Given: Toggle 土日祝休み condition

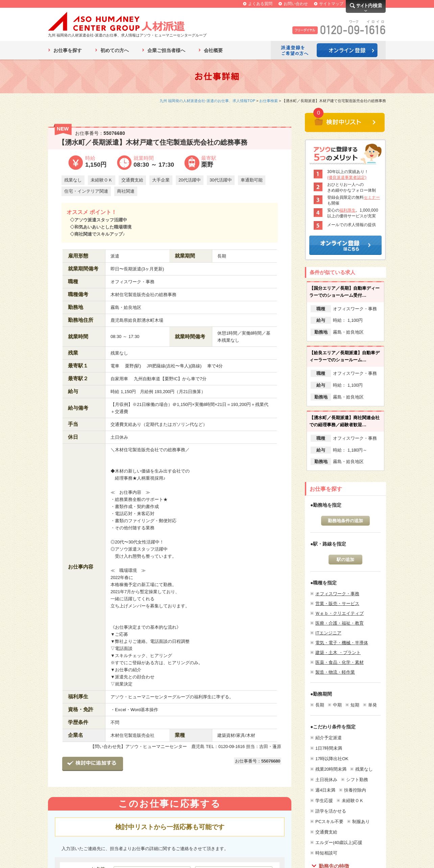Looking at the screenshot, I should coord(324,780).
